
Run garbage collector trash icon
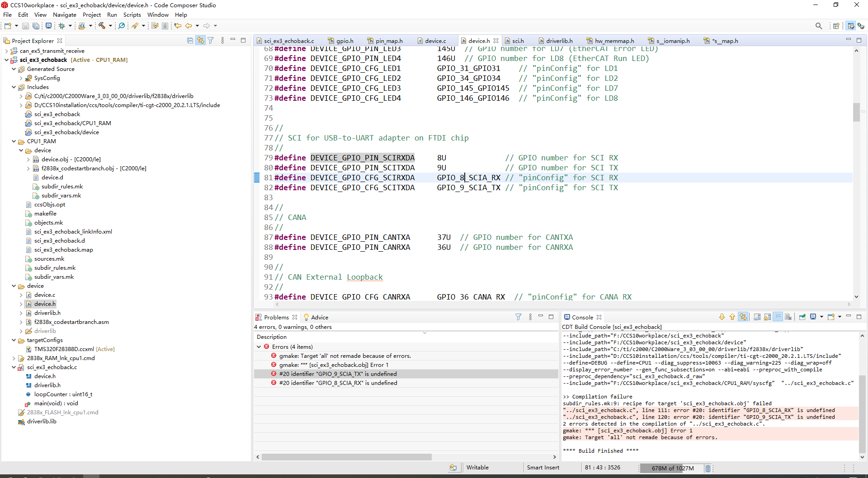click(708, 468)
